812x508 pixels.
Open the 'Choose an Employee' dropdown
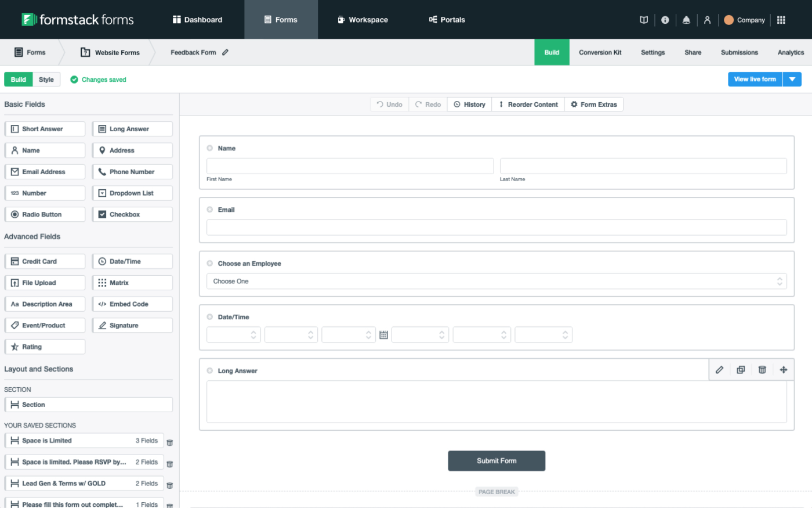[x=496, y=281]
